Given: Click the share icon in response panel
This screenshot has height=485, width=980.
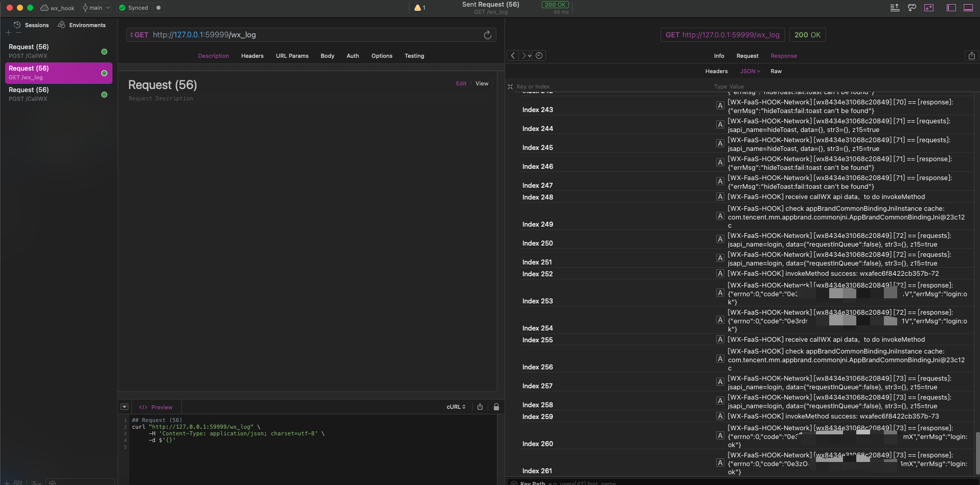Looking at the screenshot, I should coord(972,55).
